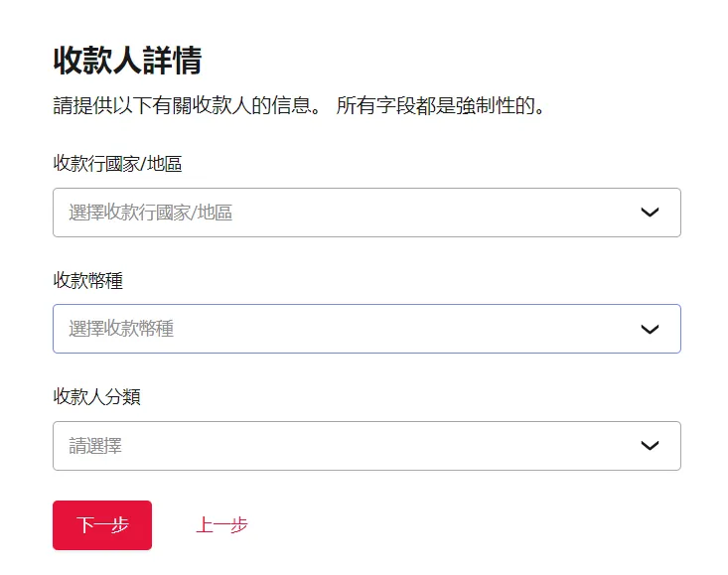
Task: Click the 收款幣種 field label
Action: 88,280
